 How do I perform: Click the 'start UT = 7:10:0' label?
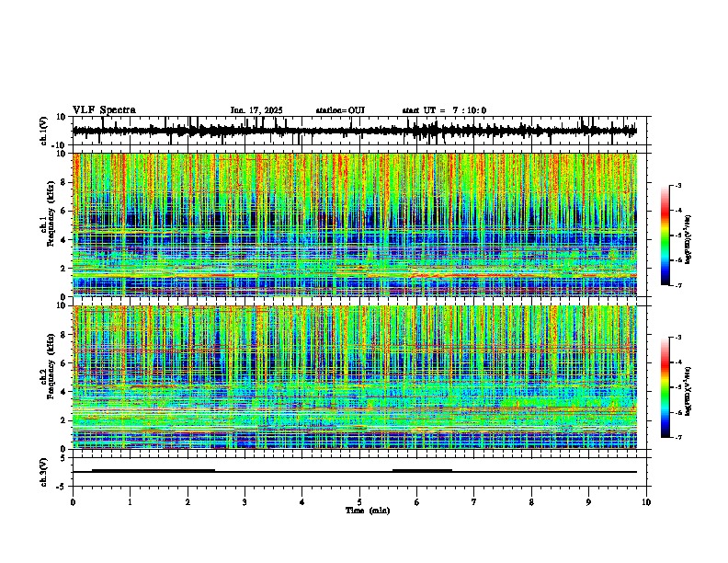pos(444,110)
